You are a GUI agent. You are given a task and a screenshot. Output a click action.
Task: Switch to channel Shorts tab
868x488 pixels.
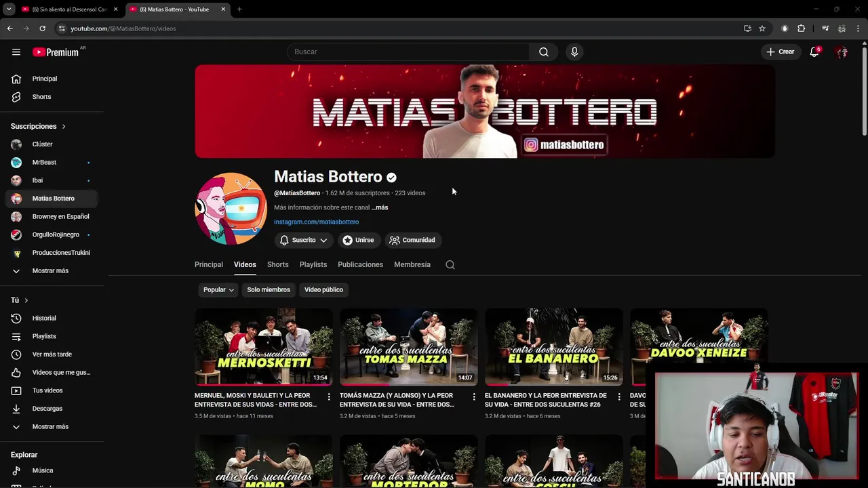(x=277, y=264)
